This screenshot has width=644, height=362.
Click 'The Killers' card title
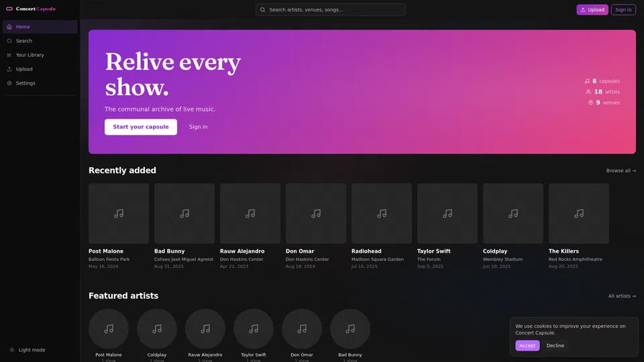click(563, 251)
